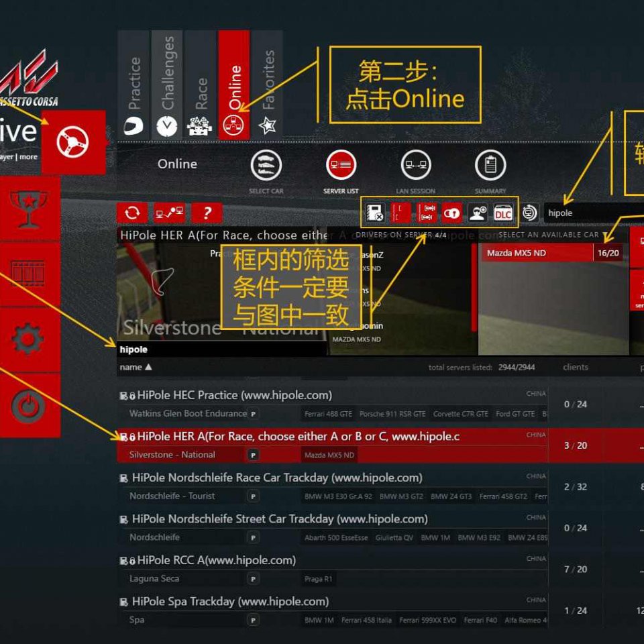
Task: Toggle the DLC content filter
Action: (503, 213)
